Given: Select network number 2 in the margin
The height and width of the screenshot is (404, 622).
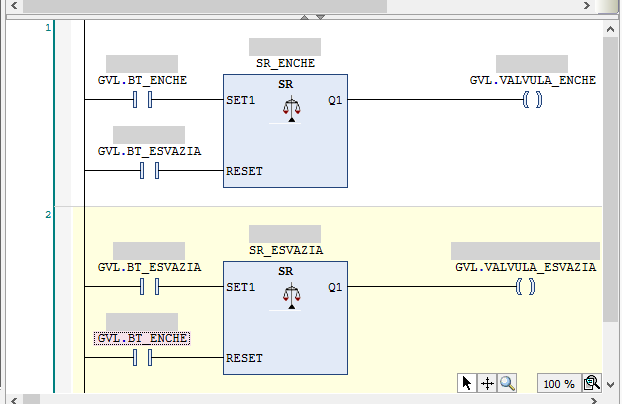Looking at the screenshot, I should [48, 215].
